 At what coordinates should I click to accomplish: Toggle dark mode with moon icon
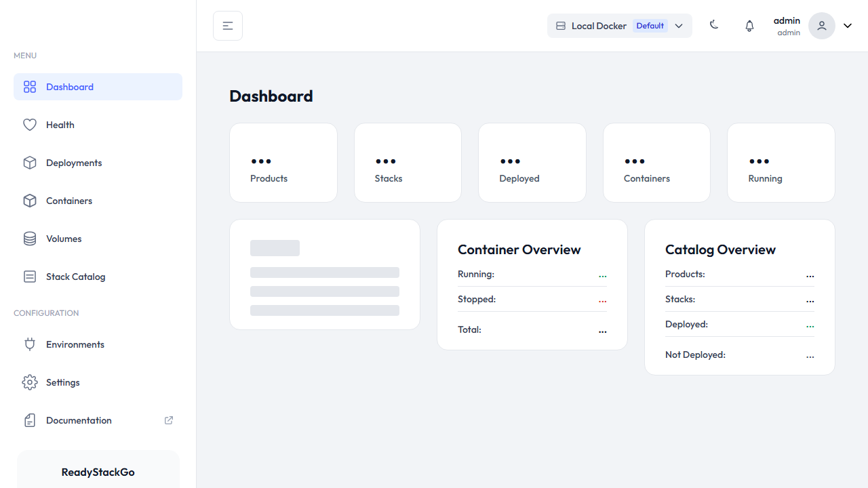click(714, 25)
